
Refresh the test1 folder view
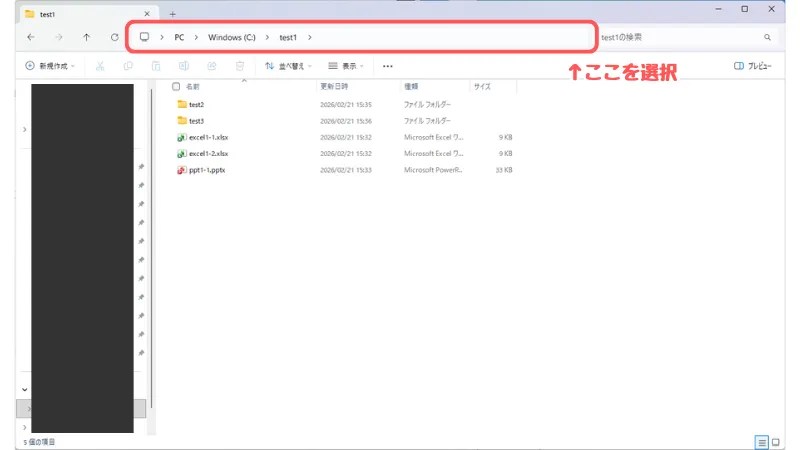click(x=114, y=37)
